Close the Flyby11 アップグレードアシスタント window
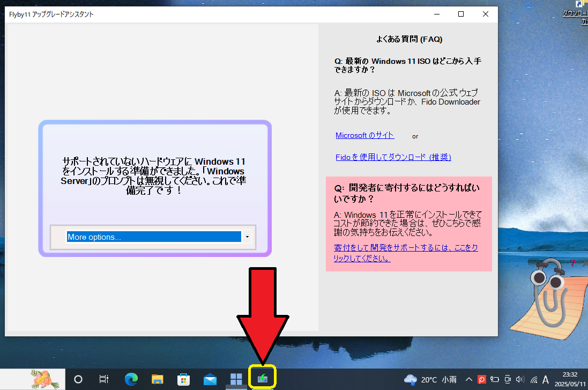The image size is (588, 390). pyautogui.click(x=486, y=14)
